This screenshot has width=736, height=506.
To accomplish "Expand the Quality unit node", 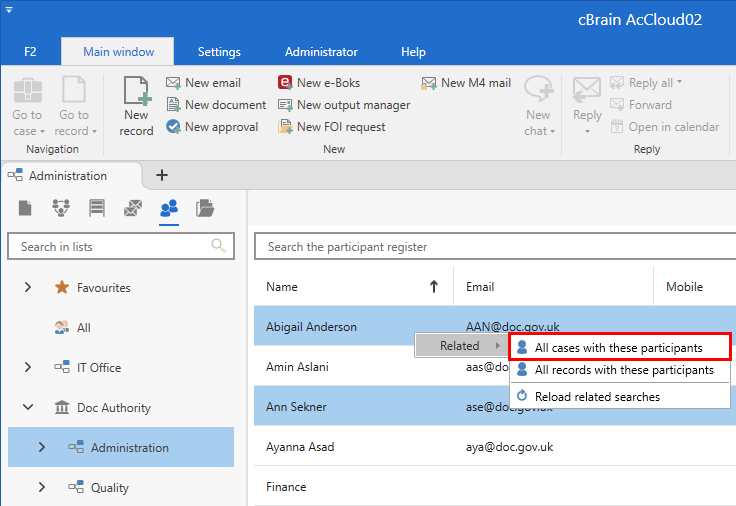I will 41,488.
